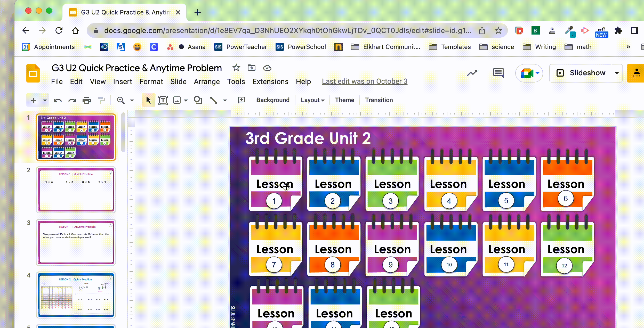The image size is (644, 328).
Task: Click the Transition button
Action: click(379, 100)
